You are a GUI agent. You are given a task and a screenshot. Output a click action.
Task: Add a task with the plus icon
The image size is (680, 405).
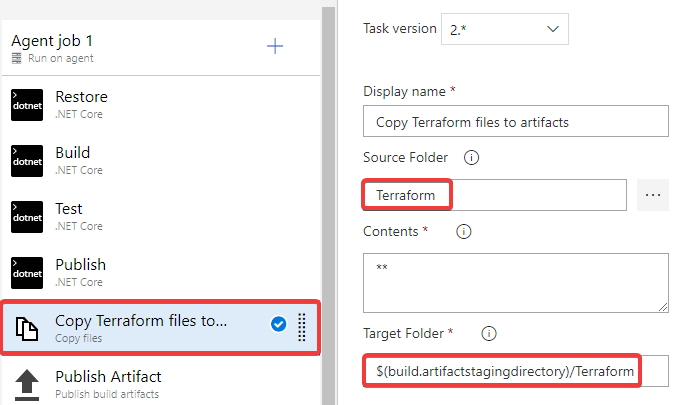point(275,46)
